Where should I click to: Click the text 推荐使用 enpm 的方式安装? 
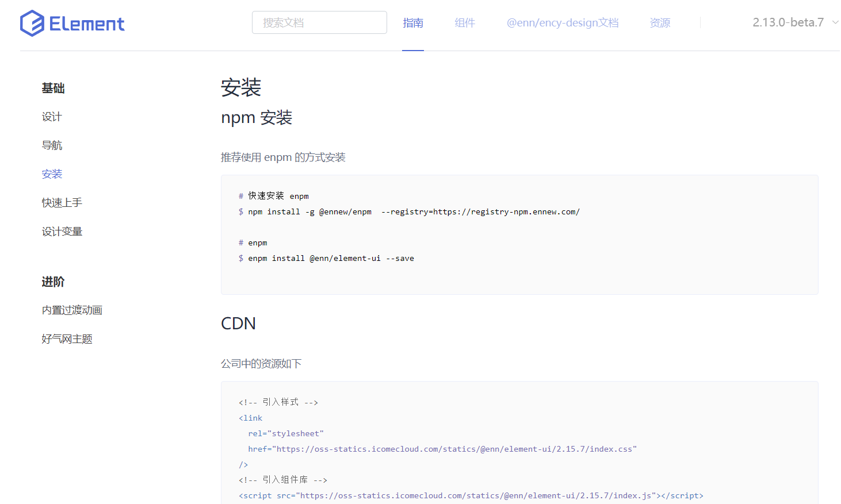pyautogui.click(x=283, y=157)
